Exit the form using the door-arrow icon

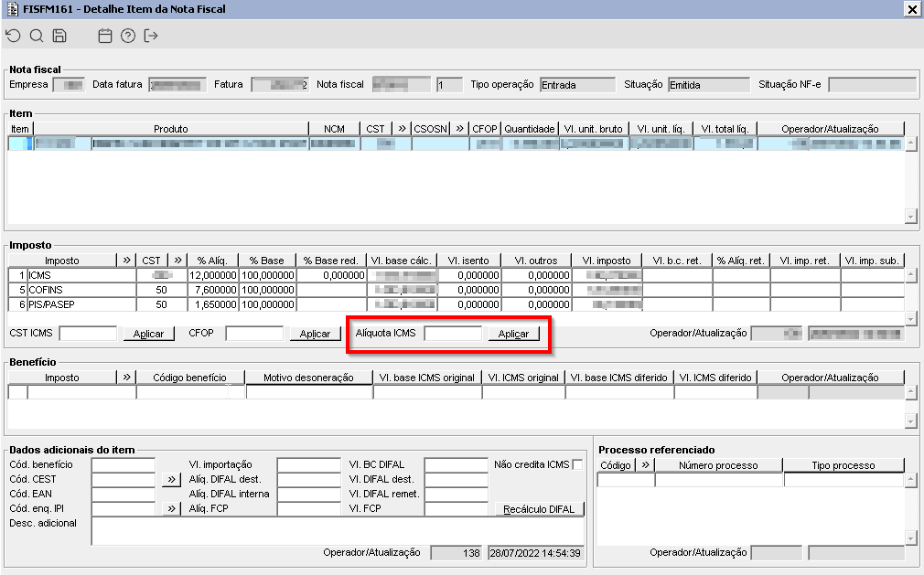151,36
